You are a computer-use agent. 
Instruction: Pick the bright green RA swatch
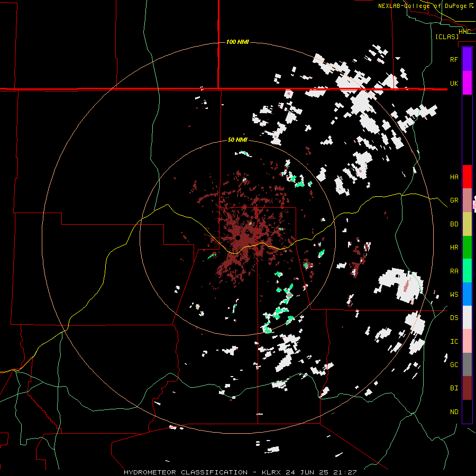point(467,271)
